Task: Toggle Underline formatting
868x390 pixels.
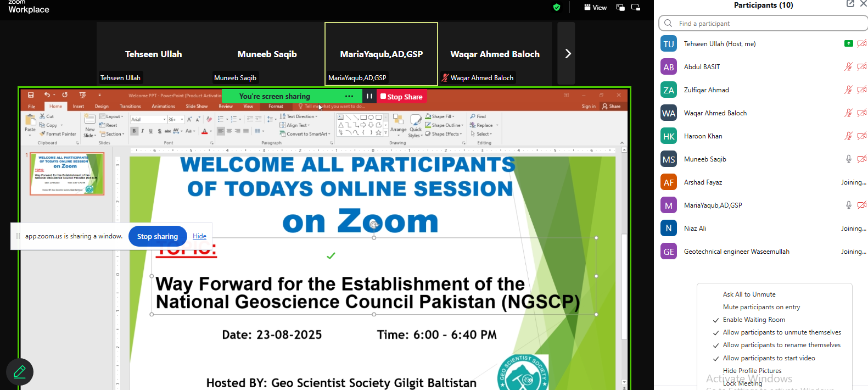Action: [x=151, y=131]
